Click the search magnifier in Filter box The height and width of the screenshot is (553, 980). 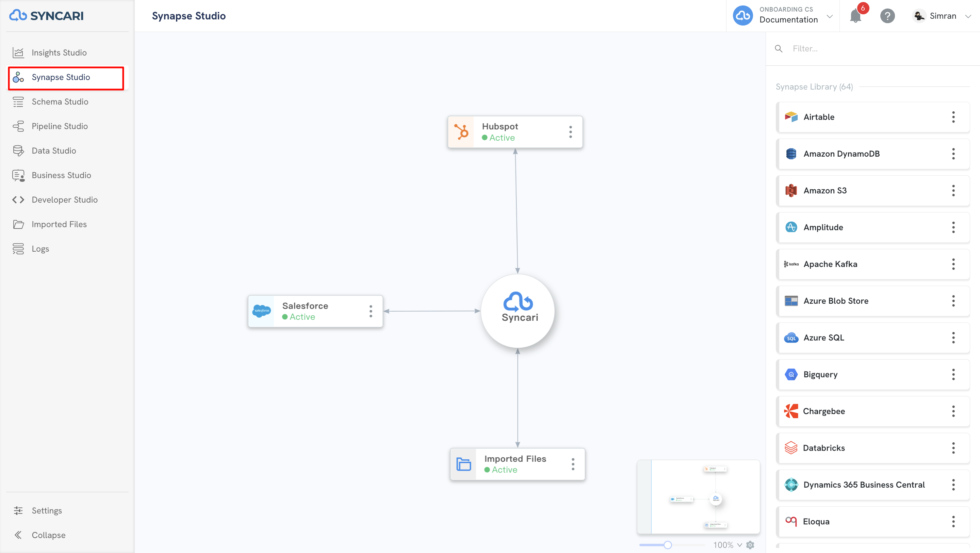(x=779, y=49)
